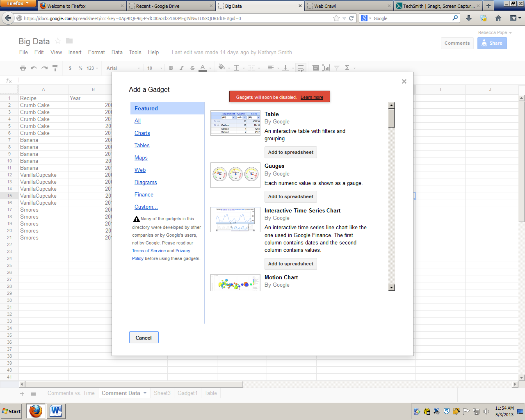Open the font size dropdown showing 10

coord(155,68)
